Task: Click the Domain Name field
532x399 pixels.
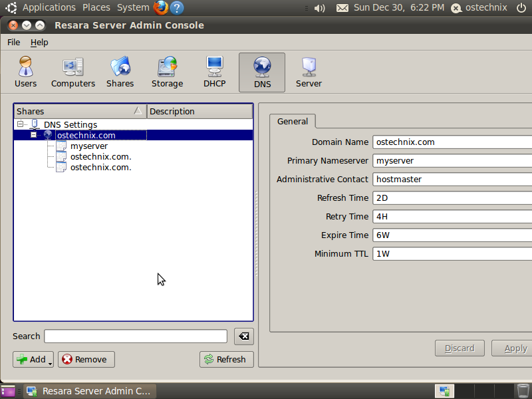Action: (x=452, y=142)
